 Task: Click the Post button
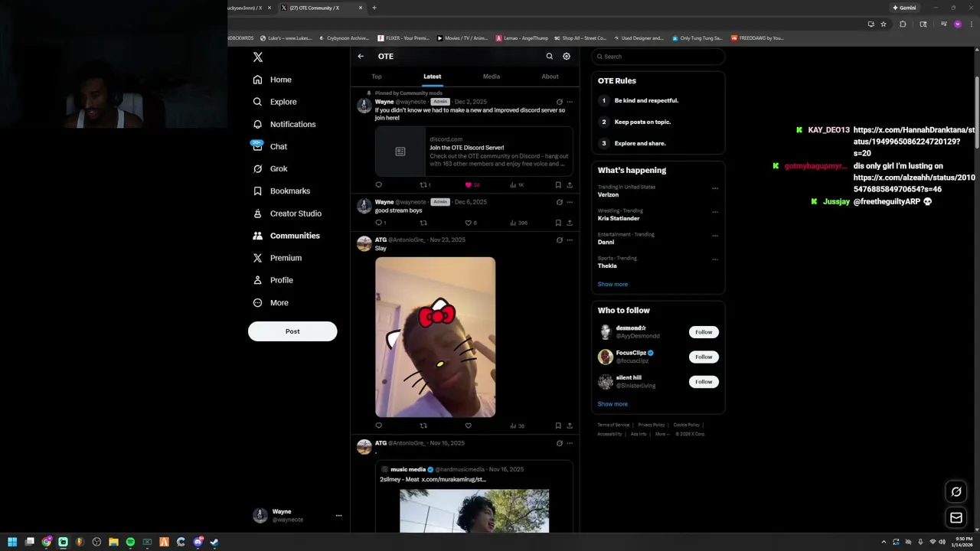(292, 331)
